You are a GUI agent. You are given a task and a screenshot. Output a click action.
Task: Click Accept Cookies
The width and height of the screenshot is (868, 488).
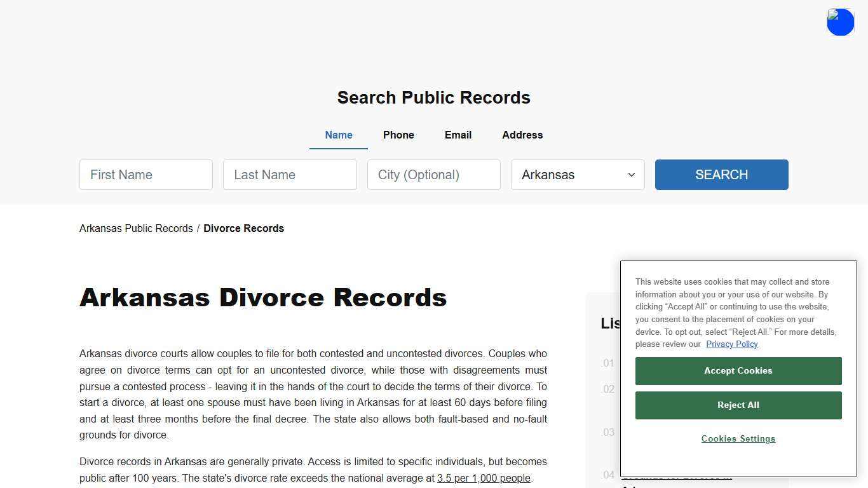[738, 370]
